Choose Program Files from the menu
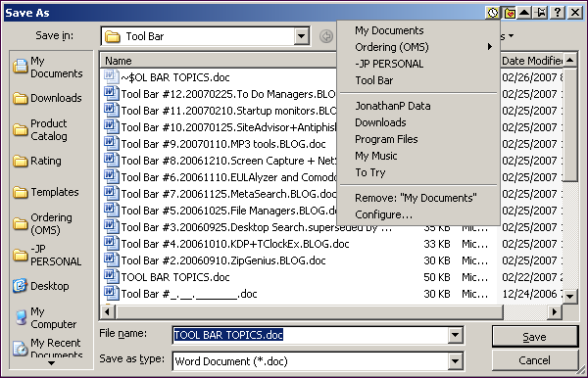The height and width of the screenshot is (378, 588). click(386, 139)
